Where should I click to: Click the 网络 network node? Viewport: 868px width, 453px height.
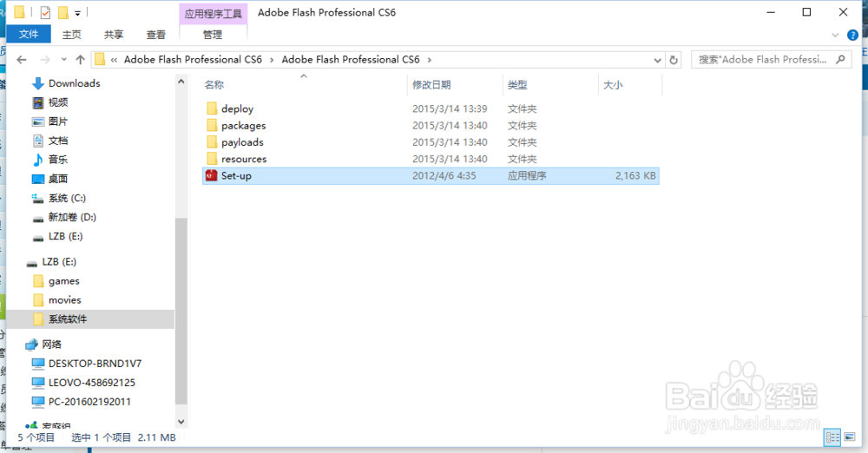[51, 345]
